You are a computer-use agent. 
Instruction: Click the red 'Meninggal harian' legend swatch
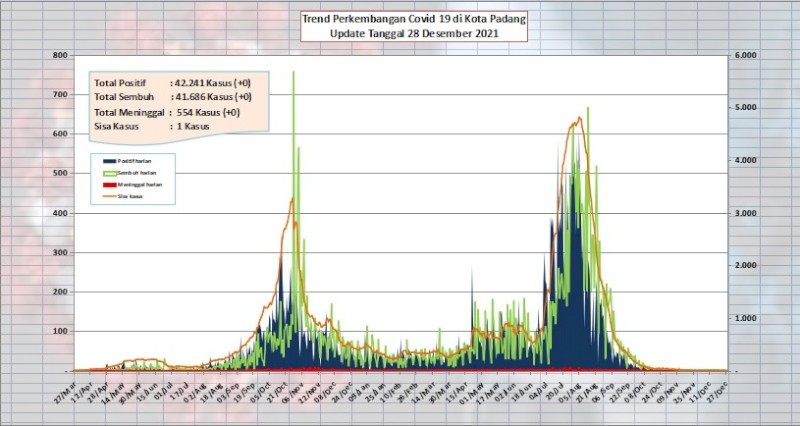(109, 185)
